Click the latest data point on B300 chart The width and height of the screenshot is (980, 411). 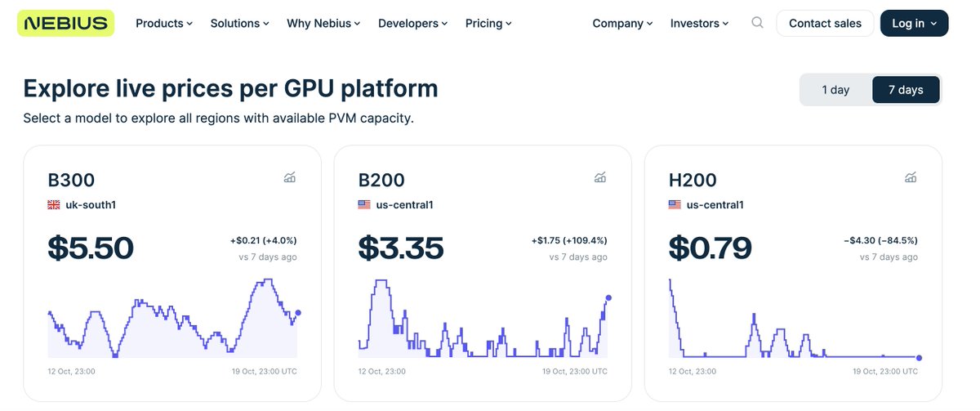pyautogui.click(x=298, y=313)
